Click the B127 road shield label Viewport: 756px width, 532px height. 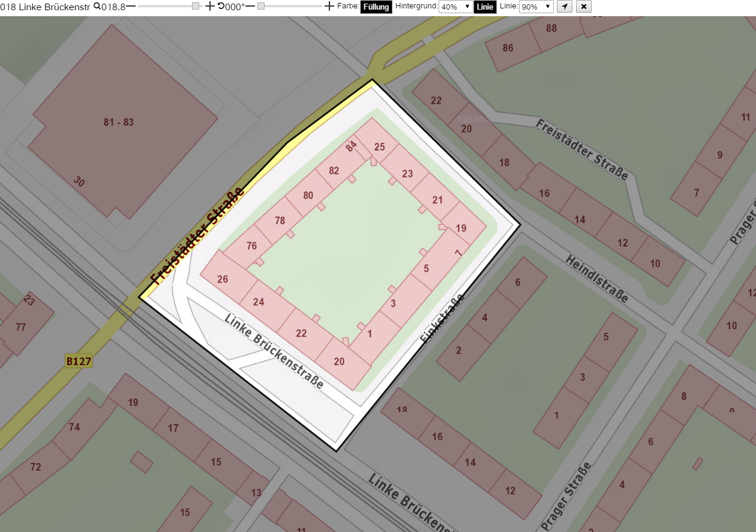click(79, 361)
